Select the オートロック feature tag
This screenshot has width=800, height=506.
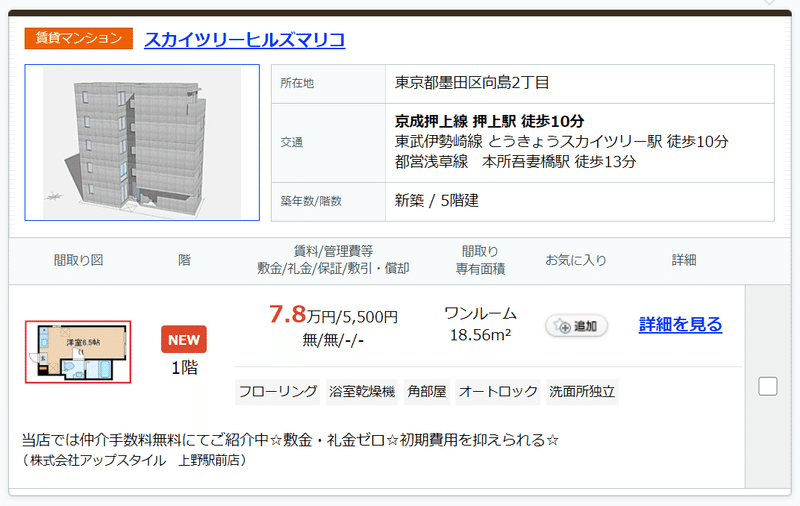(x=498, y=392)
